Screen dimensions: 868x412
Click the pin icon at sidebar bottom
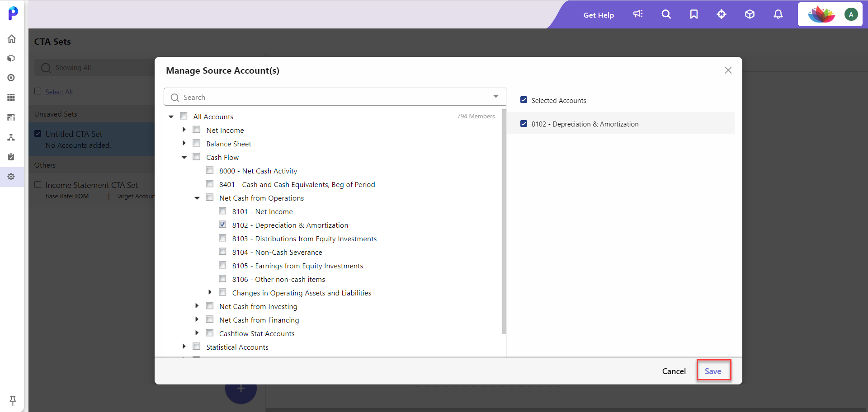[x=13, y=400]
